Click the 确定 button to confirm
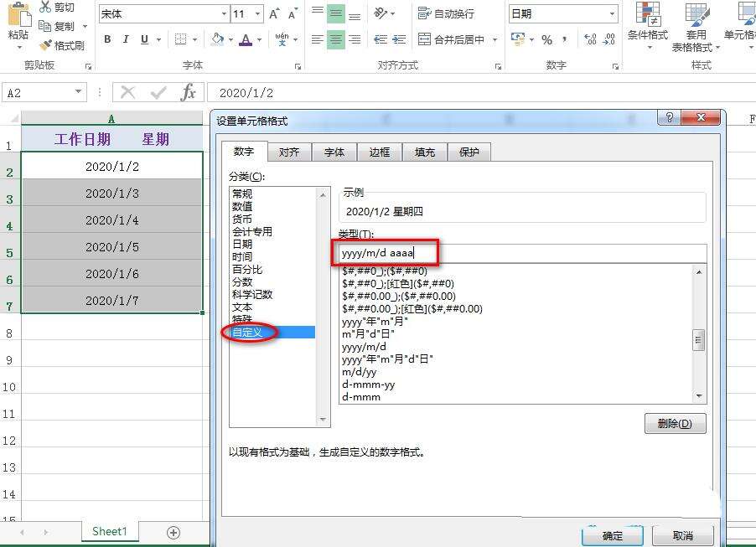Screen dimensions: 756x547 click(x=611, y=535)
